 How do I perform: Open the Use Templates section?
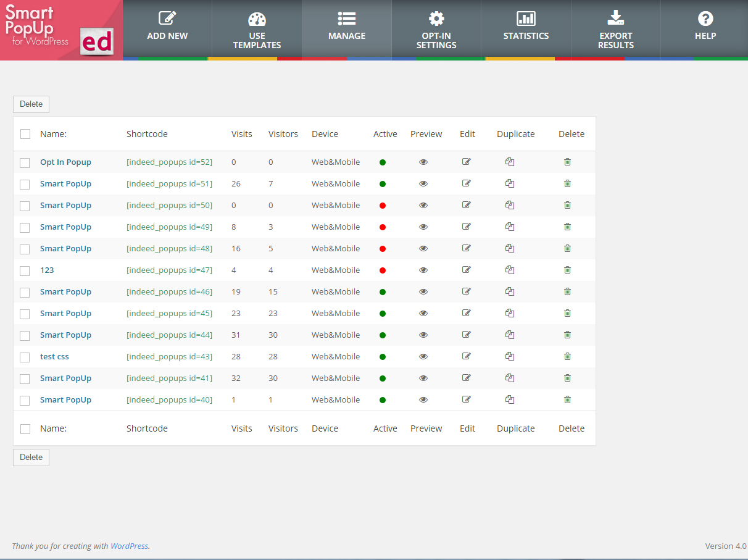point(257,30)
